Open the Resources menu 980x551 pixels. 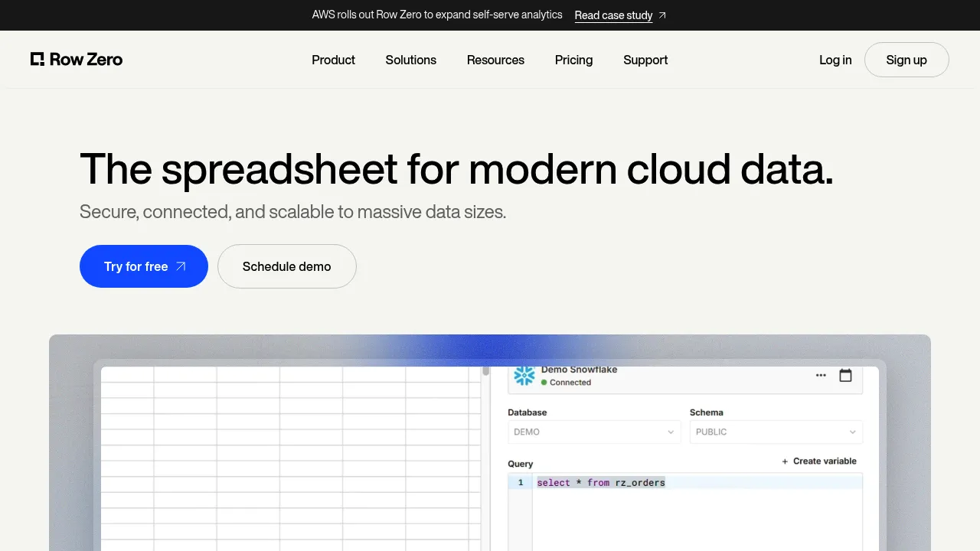click(495, 60)
